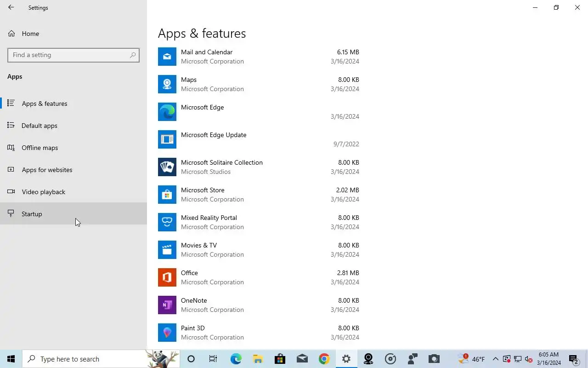Viewport: 588px width, 368px height.
Task: Select Apps & features in sidebar
Action: point(73,103)
